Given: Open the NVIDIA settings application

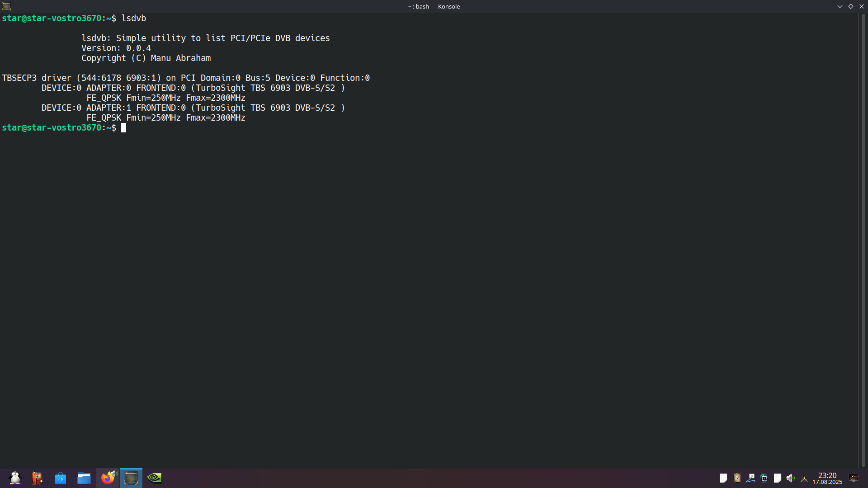Looking at the screenshot, I should [155, 478].
